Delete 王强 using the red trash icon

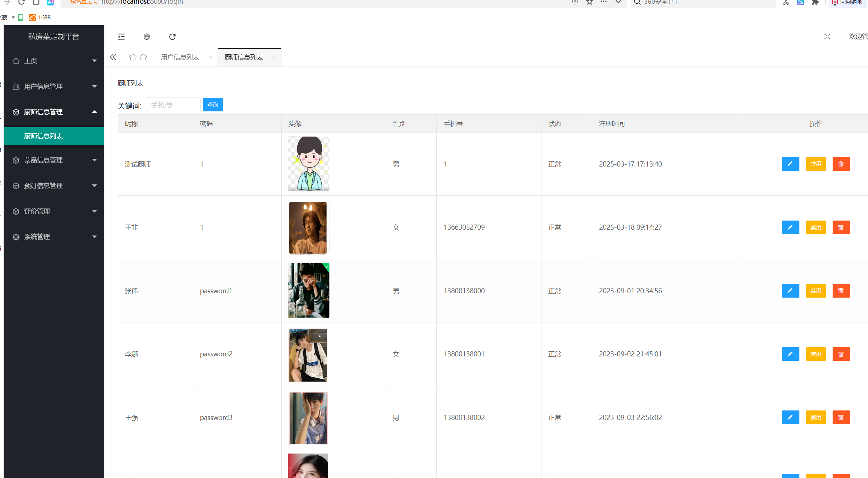(841, 417)
